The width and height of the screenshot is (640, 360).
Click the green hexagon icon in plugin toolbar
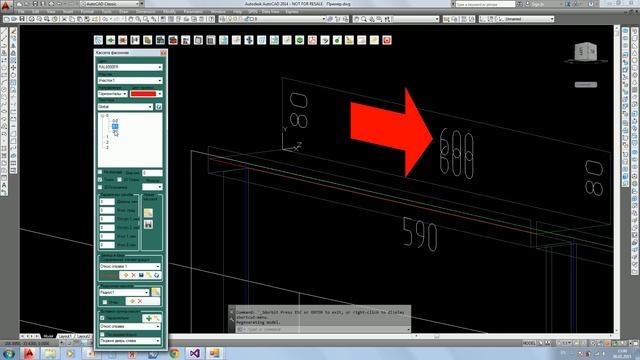click(300, 40)
